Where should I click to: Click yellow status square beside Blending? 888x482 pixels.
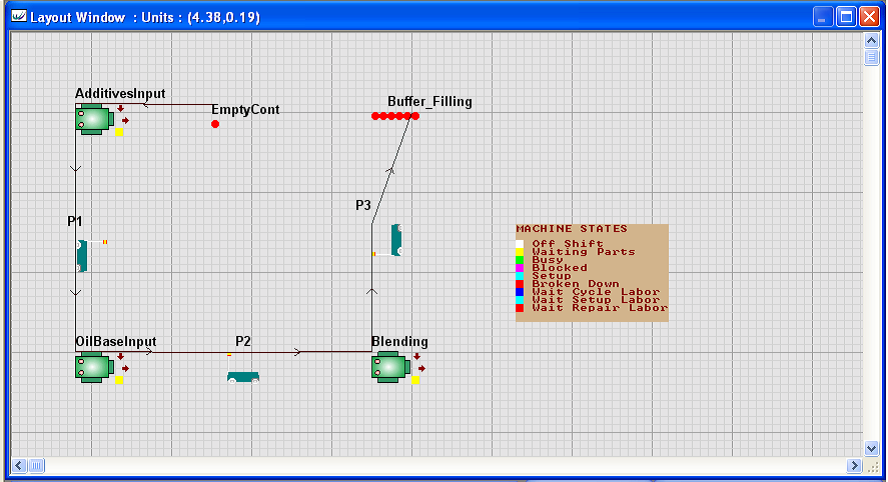(x=417, y=380)
